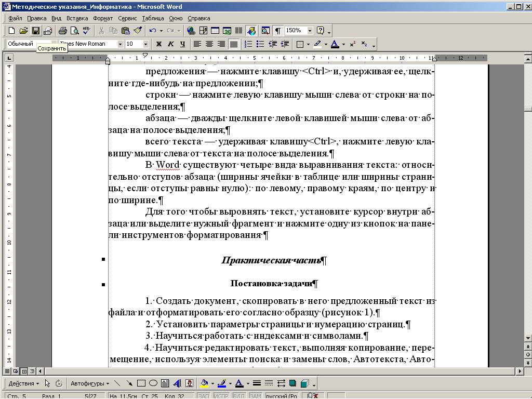The width and height of the screenshot is (532, 399).
Task: Open the borders dropdown arrow
Action: [x=308, y=44]
